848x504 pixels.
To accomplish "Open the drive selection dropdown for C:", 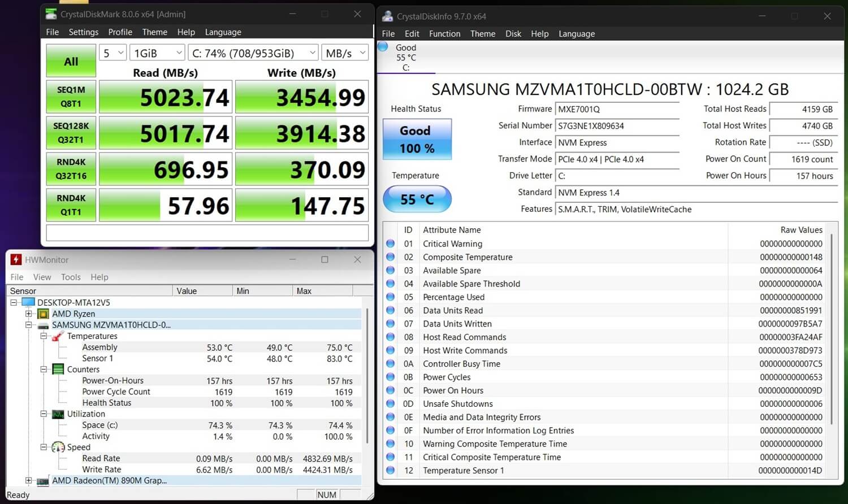I will coord(253,53).
